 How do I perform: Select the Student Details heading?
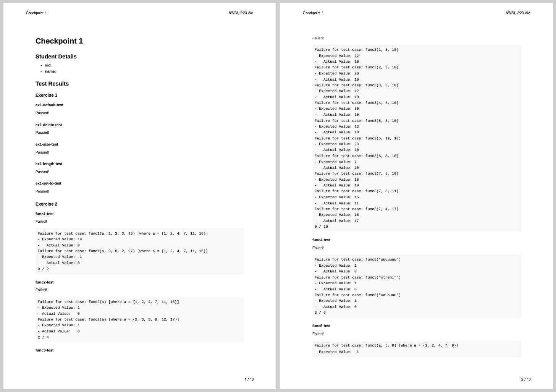(x=56, y=57)
